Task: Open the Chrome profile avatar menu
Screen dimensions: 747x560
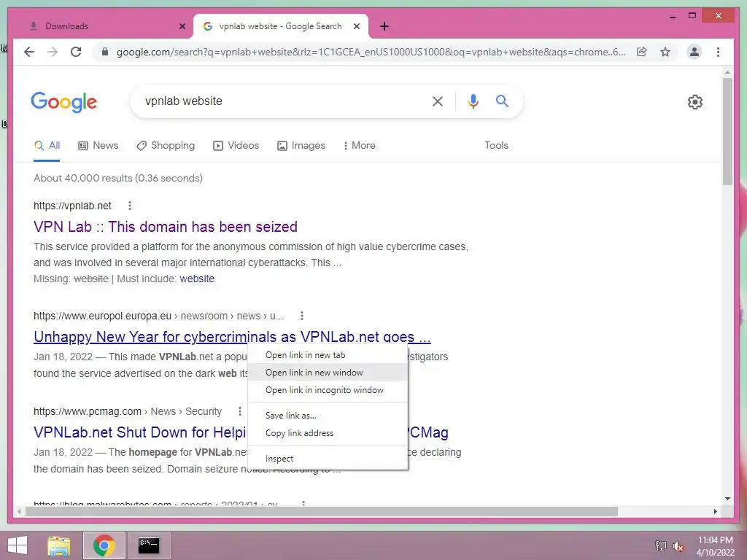Action: coord(694,52)
